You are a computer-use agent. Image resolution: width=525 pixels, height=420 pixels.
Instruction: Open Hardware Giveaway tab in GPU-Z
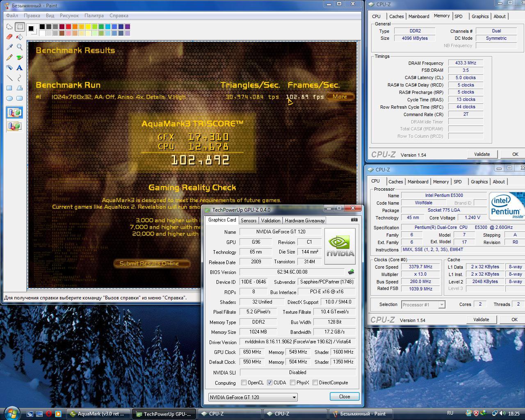(305, 221)
